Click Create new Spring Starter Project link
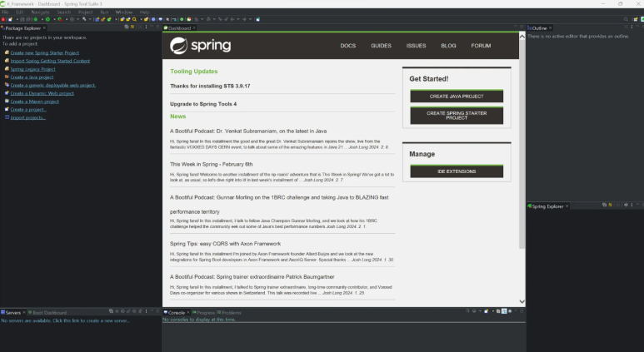 tap(44, 53)
